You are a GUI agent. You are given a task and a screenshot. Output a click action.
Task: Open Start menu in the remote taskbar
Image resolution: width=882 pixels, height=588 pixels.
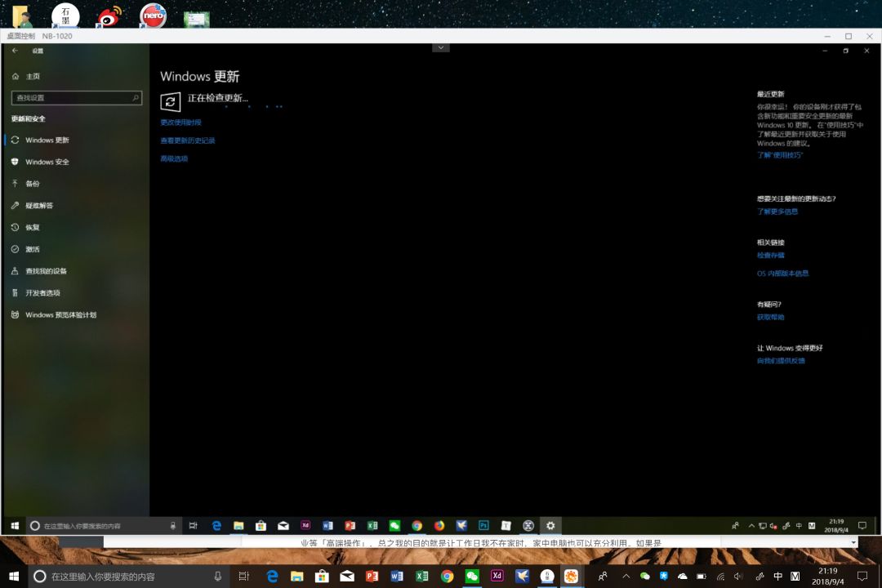tap(15, 526)
